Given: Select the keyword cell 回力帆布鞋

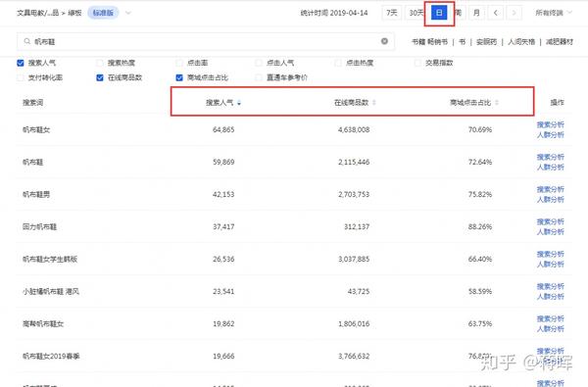Looking at the screenshot, I should (x=39, y=227).
